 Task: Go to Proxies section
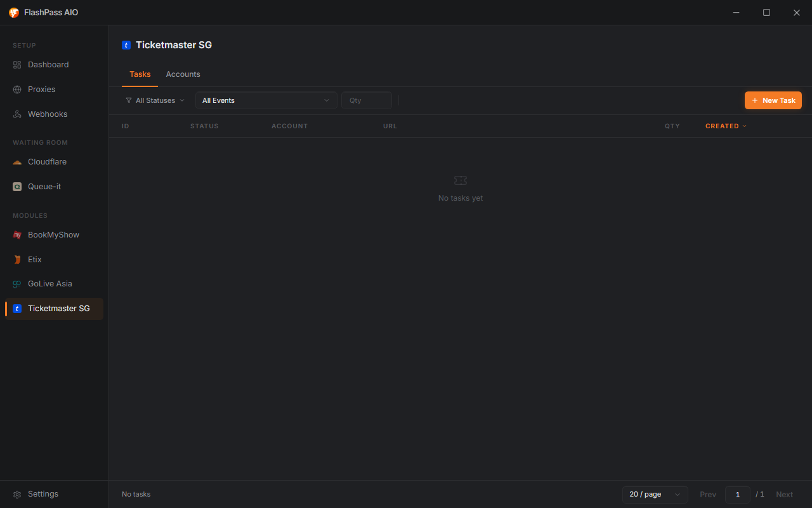tap(54, 90)
